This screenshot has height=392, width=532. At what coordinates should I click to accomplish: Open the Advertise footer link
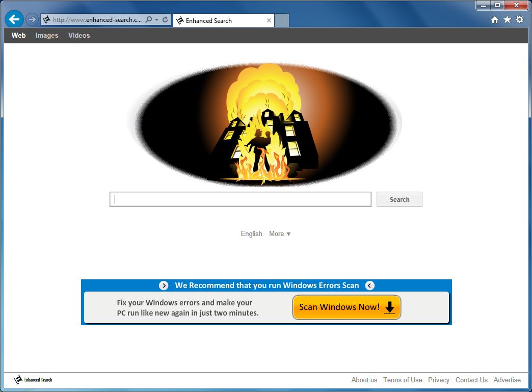pyautogui.click(x=507, y=380)
